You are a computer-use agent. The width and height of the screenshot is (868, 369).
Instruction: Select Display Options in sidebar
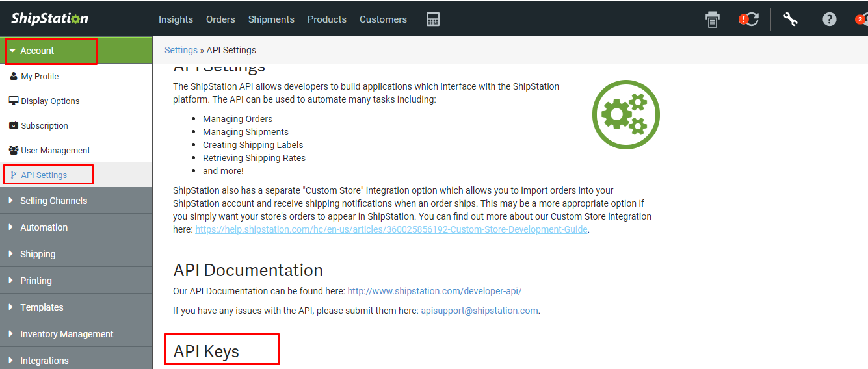[76, 101]
